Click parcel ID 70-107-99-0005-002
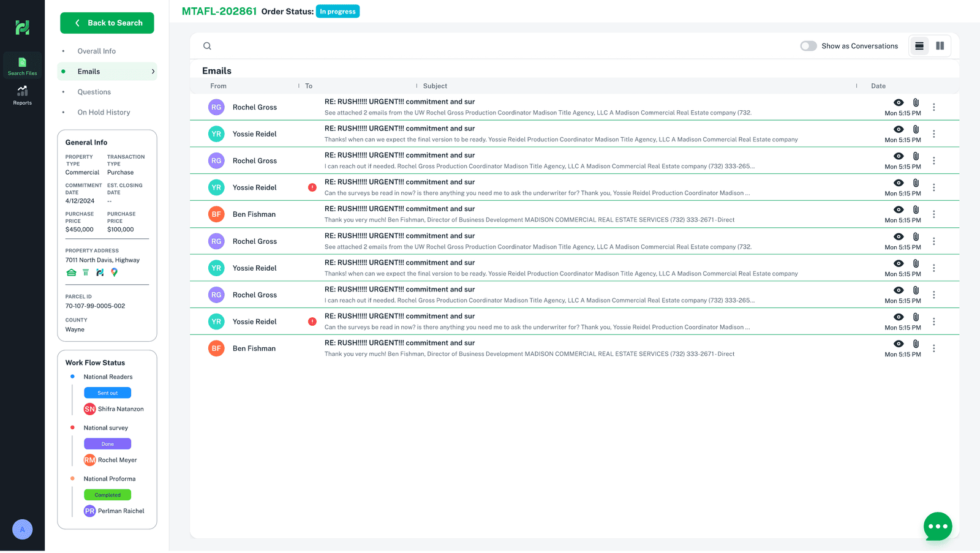The width and height of the screenshot is (980, 553). 95,306
